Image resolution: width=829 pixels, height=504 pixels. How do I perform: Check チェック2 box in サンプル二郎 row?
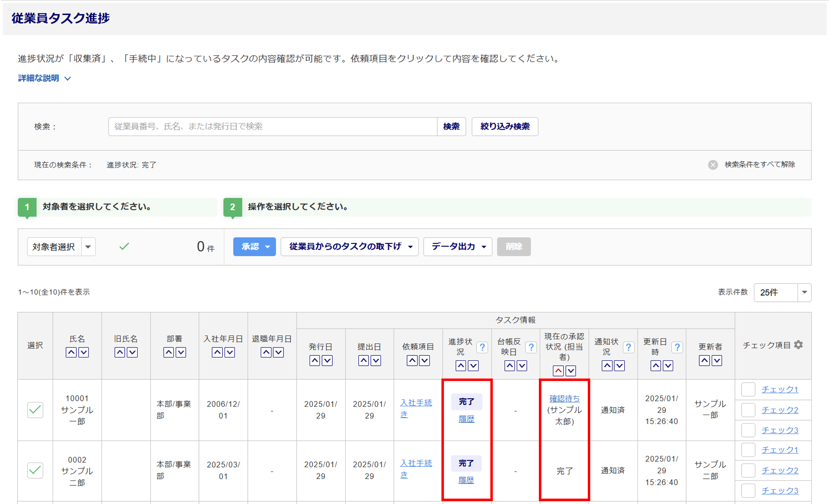coord(748,470)
